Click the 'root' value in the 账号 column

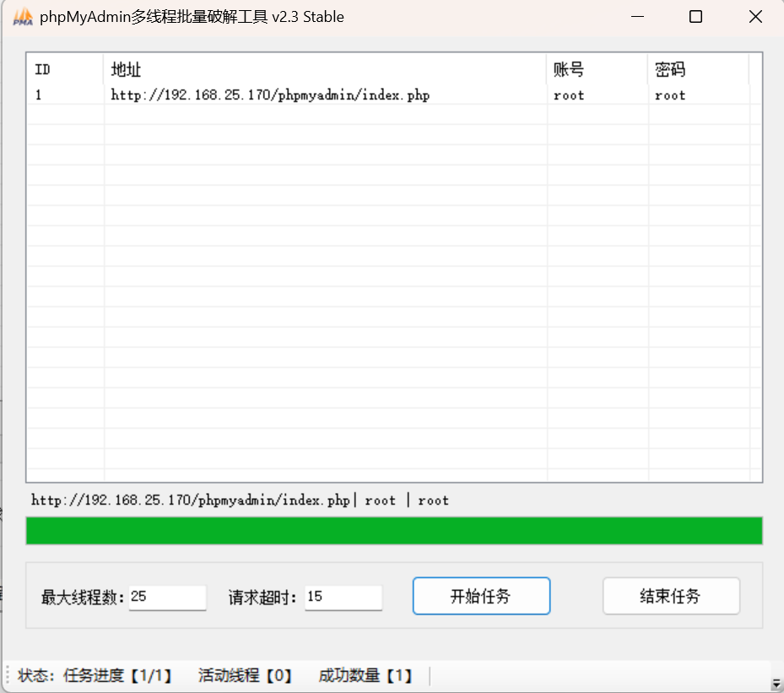(569, 95)
